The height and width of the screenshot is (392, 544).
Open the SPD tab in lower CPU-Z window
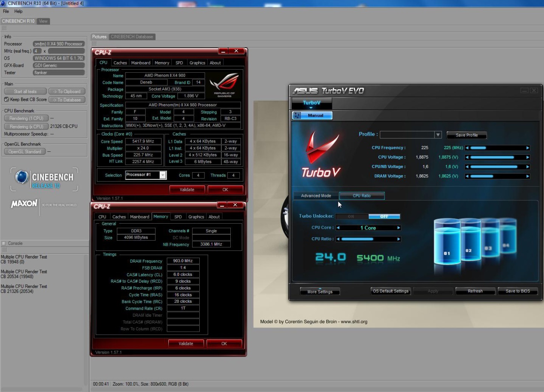tap(178, 217)
